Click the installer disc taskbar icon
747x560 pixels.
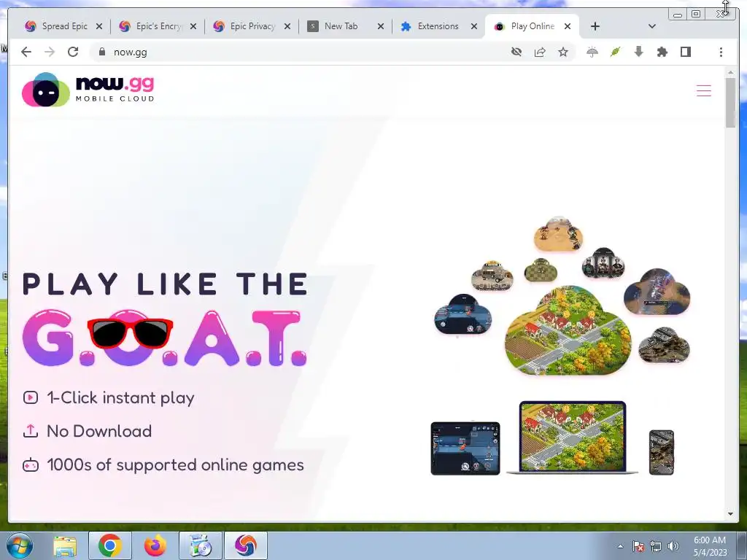pyautogui.click(x=201, y=545)
